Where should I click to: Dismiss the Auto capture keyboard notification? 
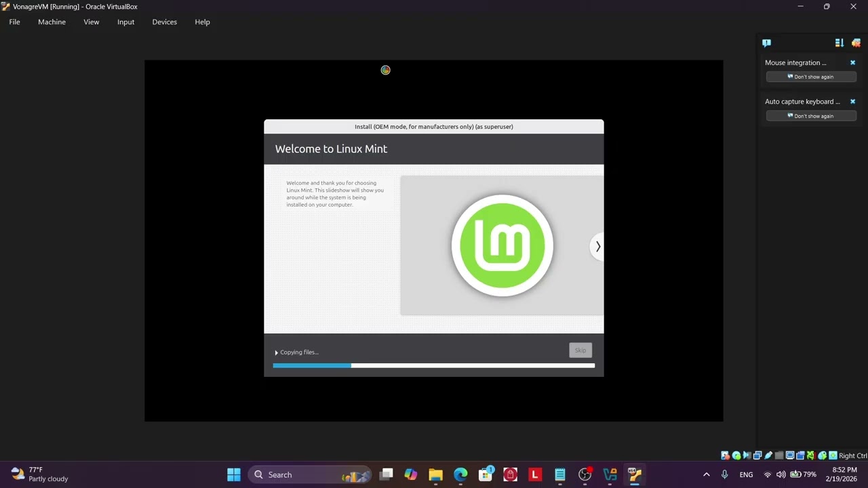point(852,102)
